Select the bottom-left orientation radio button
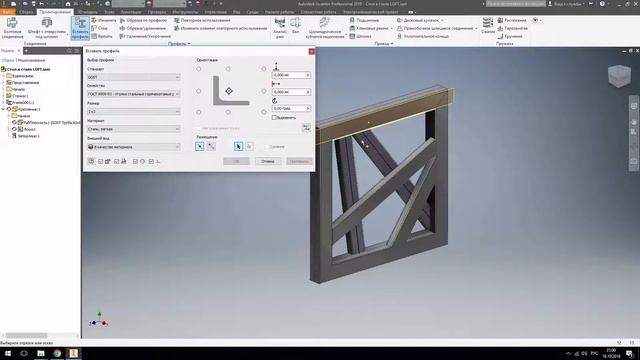Image resolution: width=640 pixels, height=360 pixels. 199,112
